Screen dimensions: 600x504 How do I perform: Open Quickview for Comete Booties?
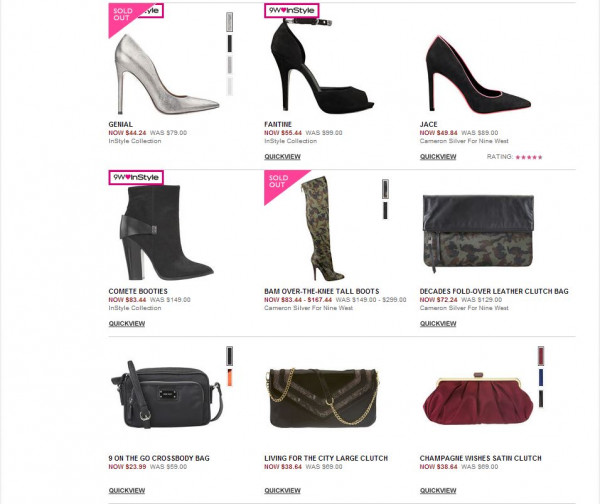pos(127,323)
